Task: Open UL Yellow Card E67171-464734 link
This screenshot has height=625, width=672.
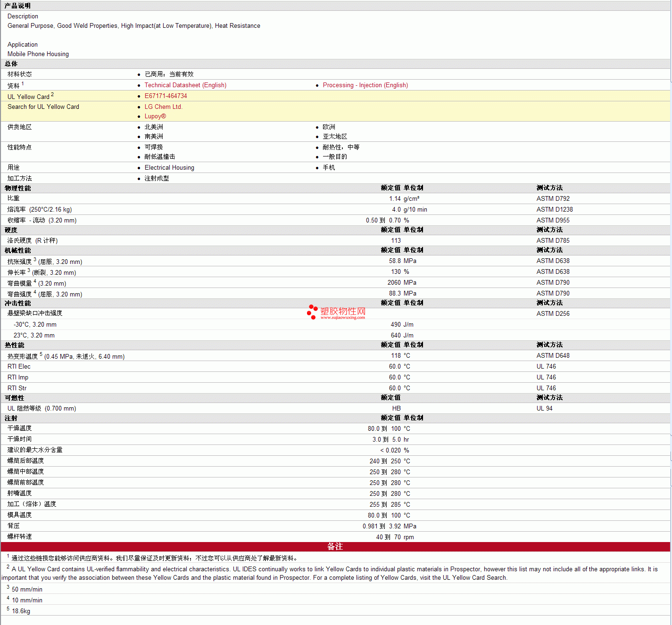Action: click(x=166, y=96)
